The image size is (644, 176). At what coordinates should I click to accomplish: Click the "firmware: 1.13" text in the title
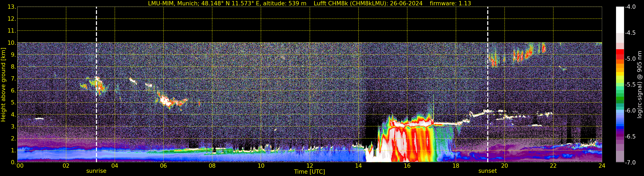[450, 3]
